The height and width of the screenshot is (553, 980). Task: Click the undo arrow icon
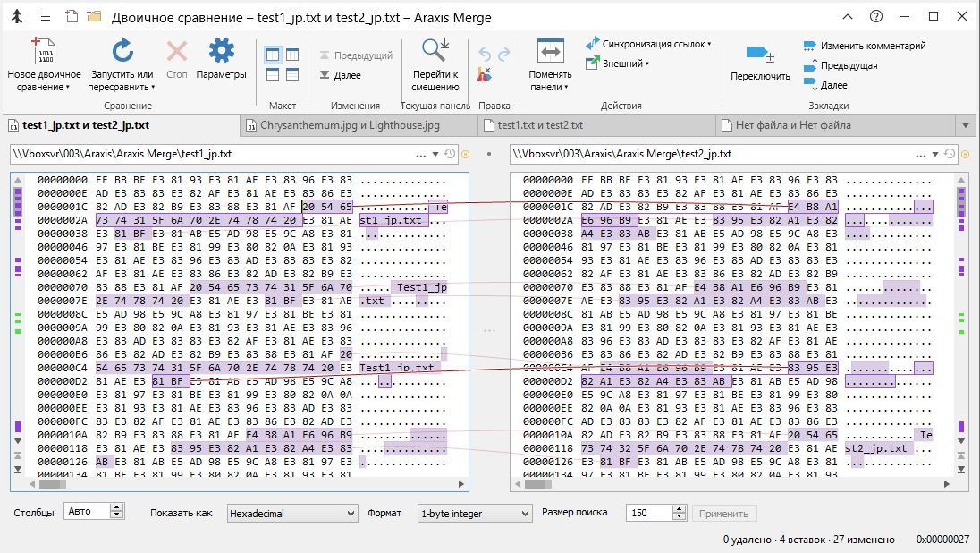point(485,55)
